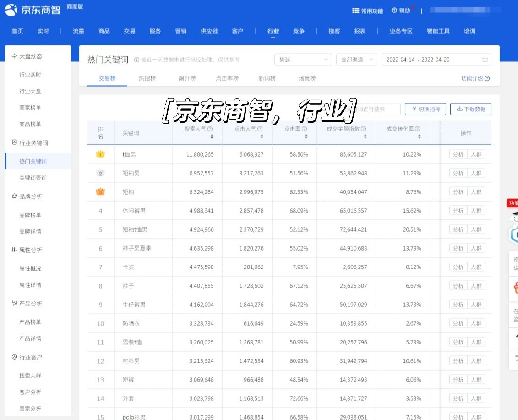518x420 pixels.
Task: Click 分析 for 防晒衣 row
Action: [458, 323]
